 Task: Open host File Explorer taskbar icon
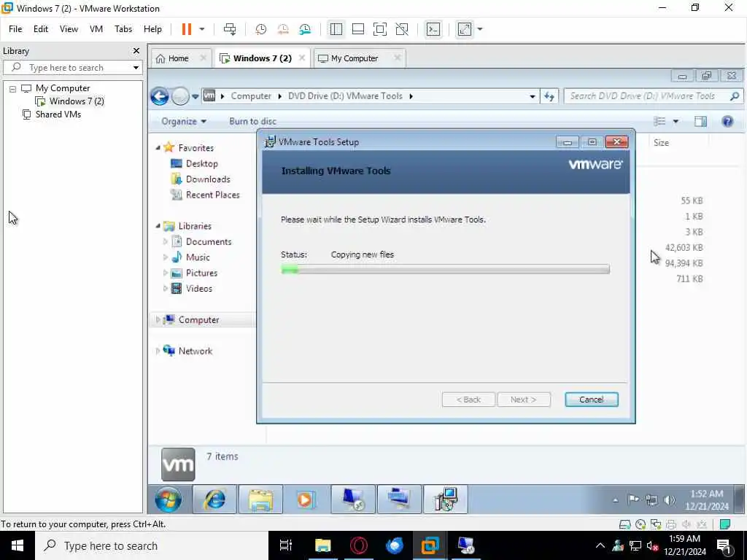pyautogui.click(x=322, y=545)
